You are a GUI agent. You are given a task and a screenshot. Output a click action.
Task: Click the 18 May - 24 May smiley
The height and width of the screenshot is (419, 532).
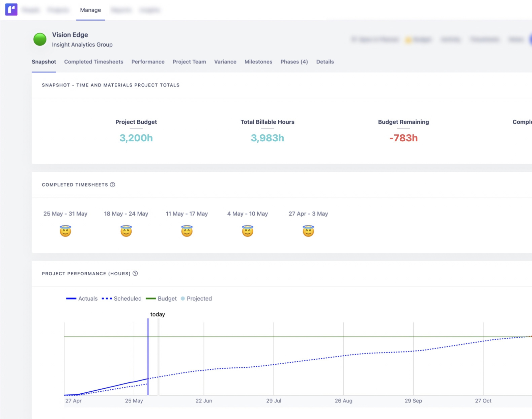coord(126,231)
